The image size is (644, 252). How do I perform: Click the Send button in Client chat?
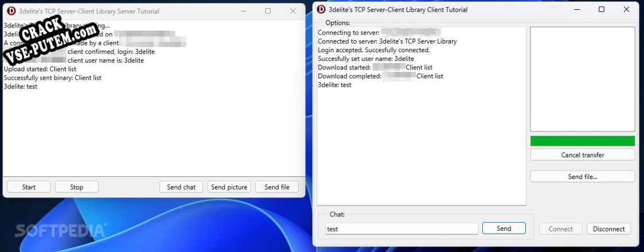point(504,228)
